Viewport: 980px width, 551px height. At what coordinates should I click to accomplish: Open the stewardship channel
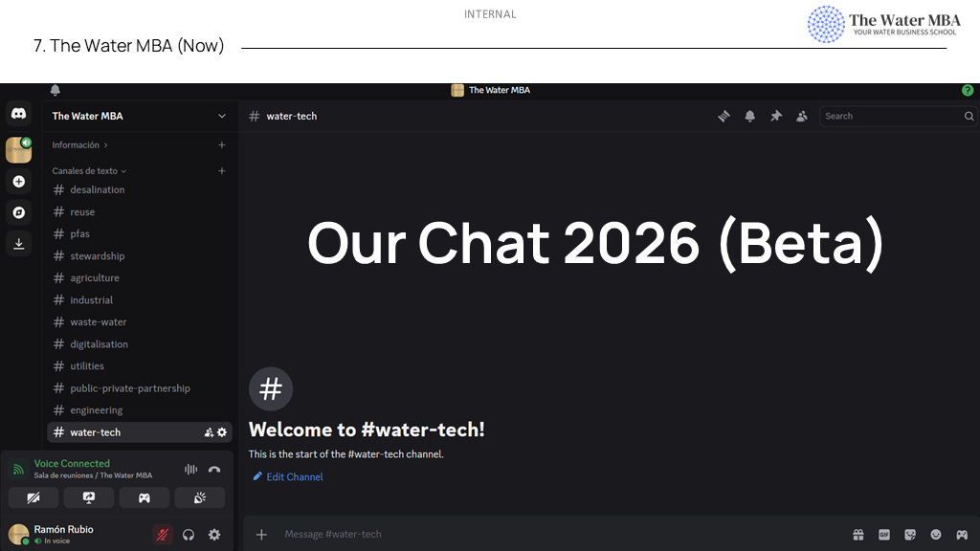[x=140, y=256]
